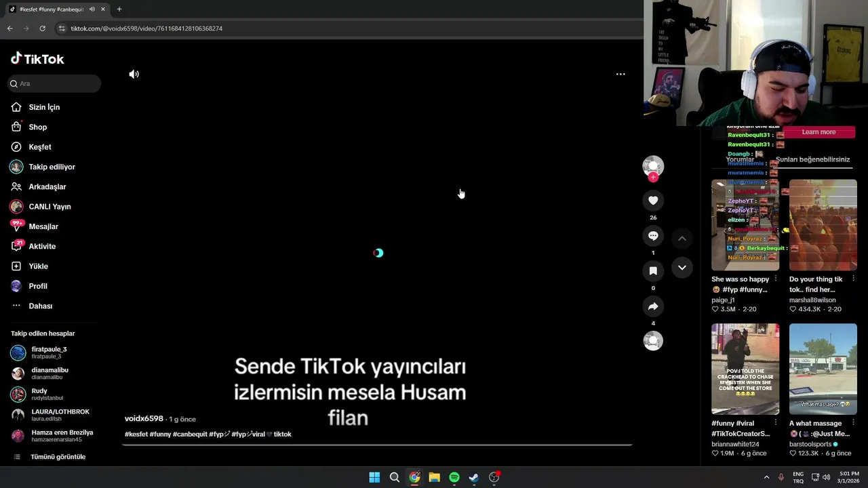Open the ENG TRQ language switcher

point(798,477)
